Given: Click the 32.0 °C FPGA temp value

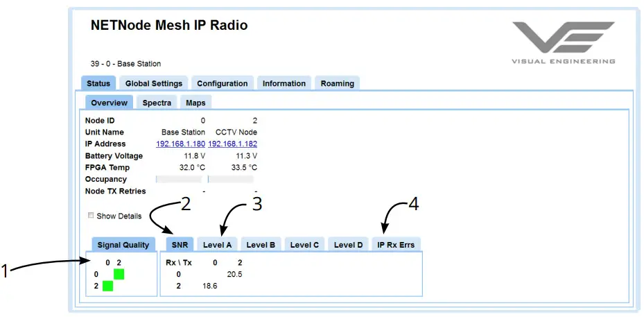Looking at the screenshot, I should click(x=192, y=168).
